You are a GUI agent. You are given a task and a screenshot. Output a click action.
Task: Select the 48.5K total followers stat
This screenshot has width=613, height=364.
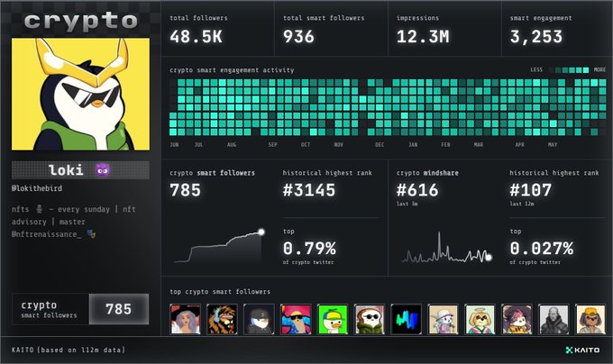click(196, 37)
